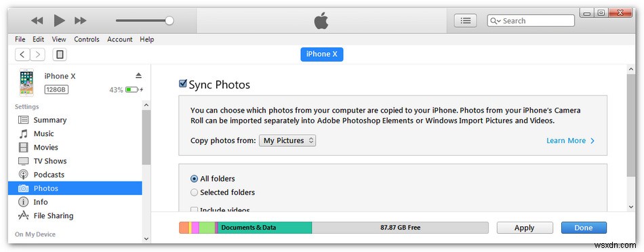Open the Help menu
This screenshot has height=252, width=644.
coord(146,39)
